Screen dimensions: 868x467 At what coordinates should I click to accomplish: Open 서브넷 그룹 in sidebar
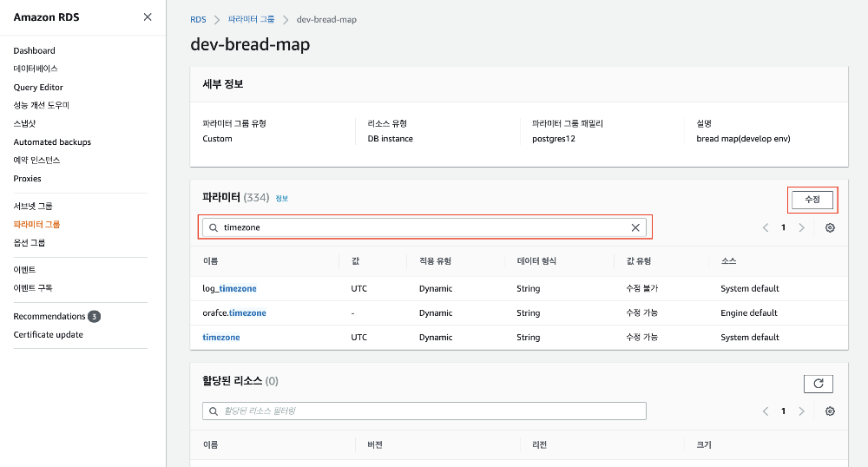pyautogui.click(x=33, y=206)
